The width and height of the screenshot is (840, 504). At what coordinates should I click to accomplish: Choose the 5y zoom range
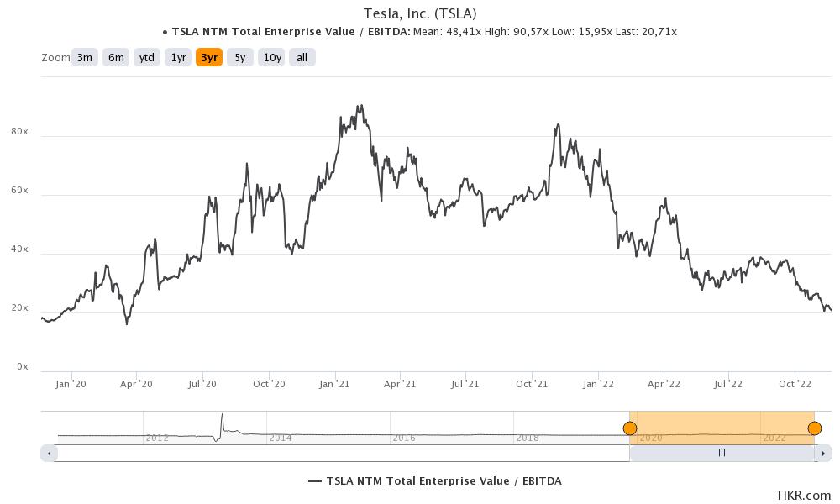[x=240, y=57]
